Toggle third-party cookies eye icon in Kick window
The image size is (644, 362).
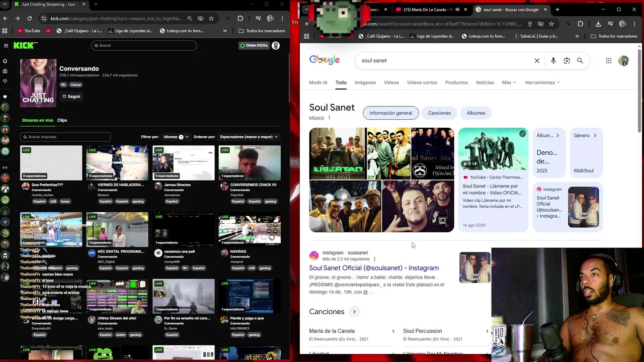200,19
